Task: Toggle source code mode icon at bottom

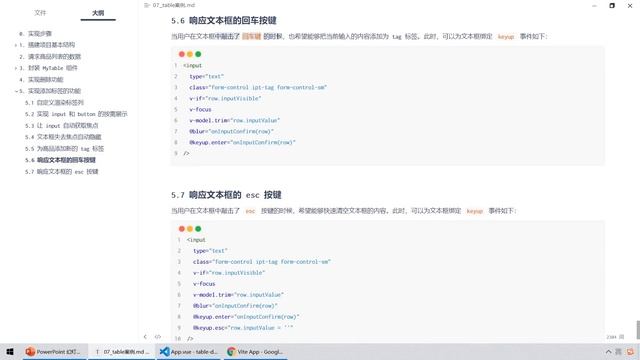Action: point(158,337)
